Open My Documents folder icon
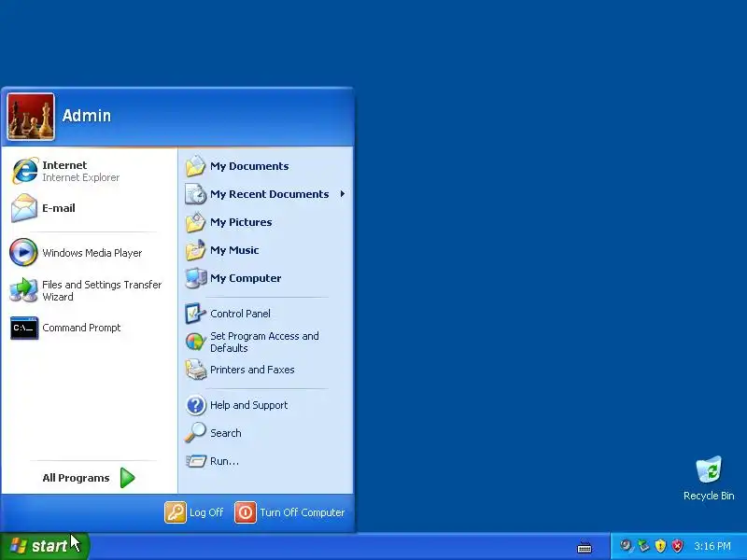747x560 pixels. 195,166
